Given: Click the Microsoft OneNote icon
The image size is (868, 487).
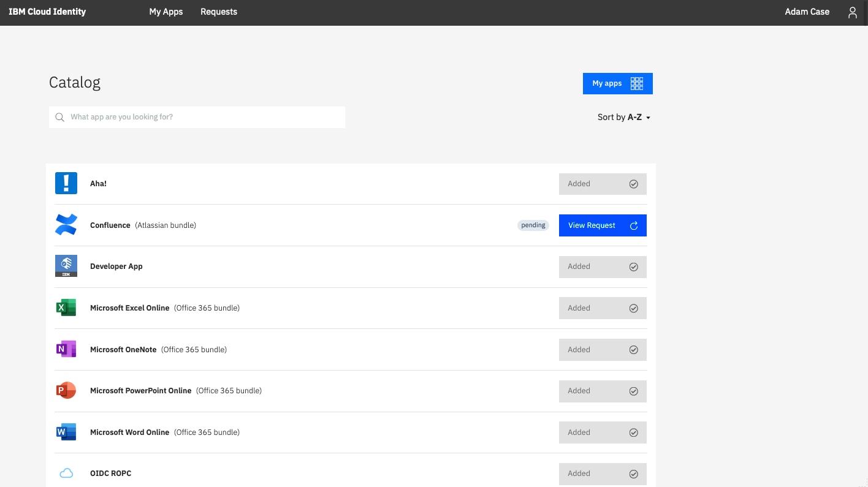Looking at the screenshot, I should pyautogui.click(x=66, y=349).
